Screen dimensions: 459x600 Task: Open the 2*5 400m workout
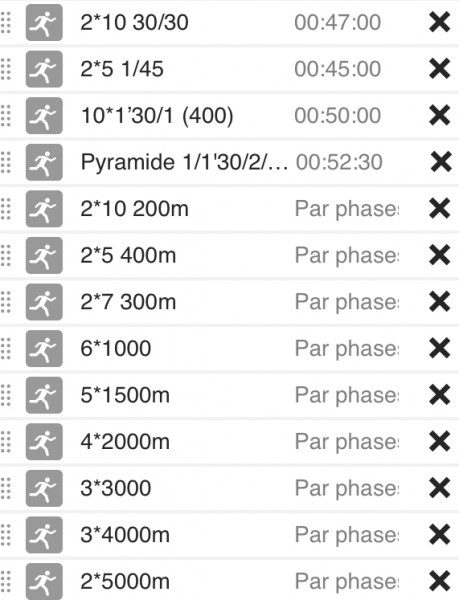tap(128, 255)
